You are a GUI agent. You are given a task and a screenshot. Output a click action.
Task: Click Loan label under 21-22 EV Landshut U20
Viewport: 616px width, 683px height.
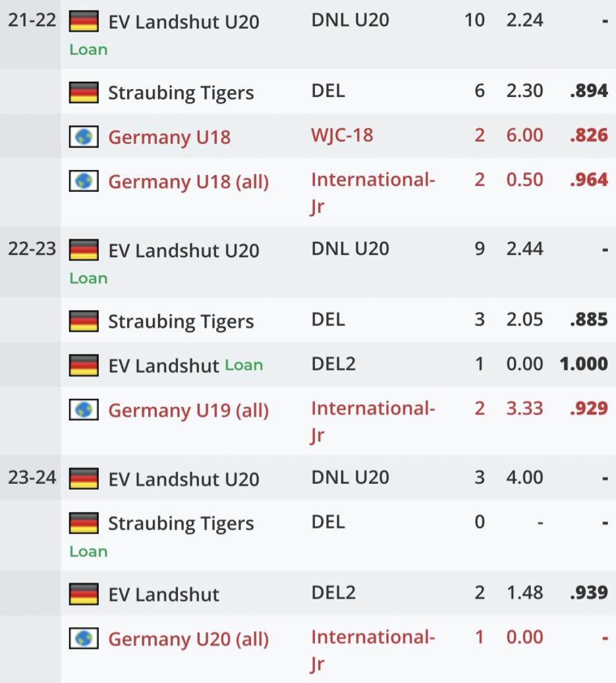[x=88, y=49]
